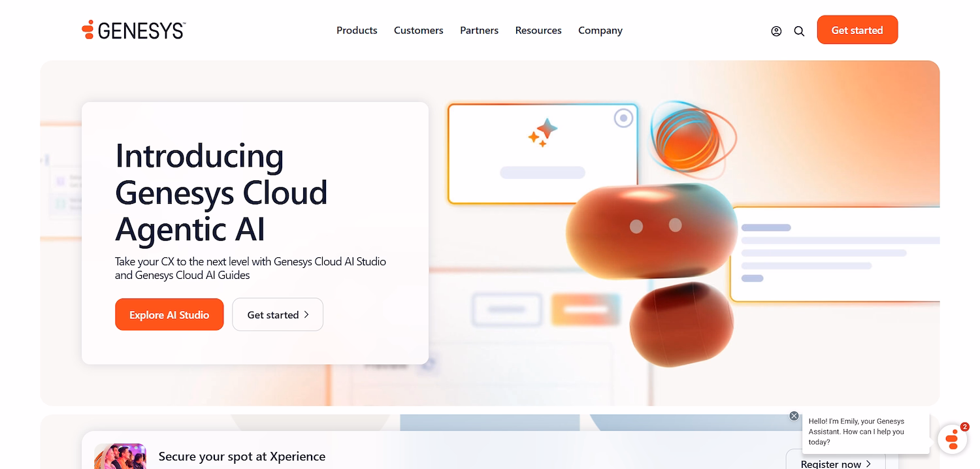
Task: Open the account sign-in icon
Action: 776,30
